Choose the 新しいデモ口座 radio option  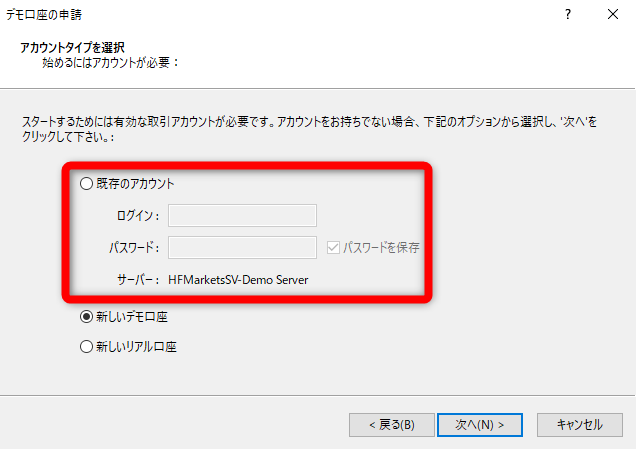(87, 317)
